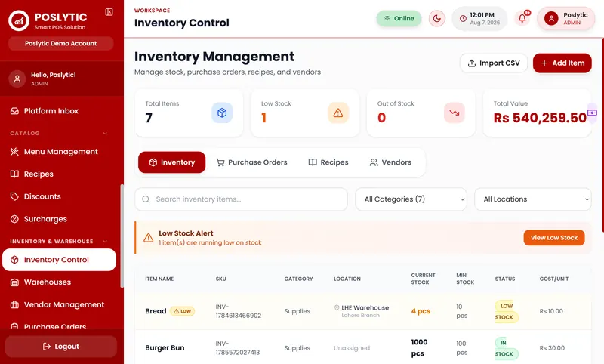The image size is (604, 364).
Task: Focus the Search inventory items field
Action: point(241,199)
